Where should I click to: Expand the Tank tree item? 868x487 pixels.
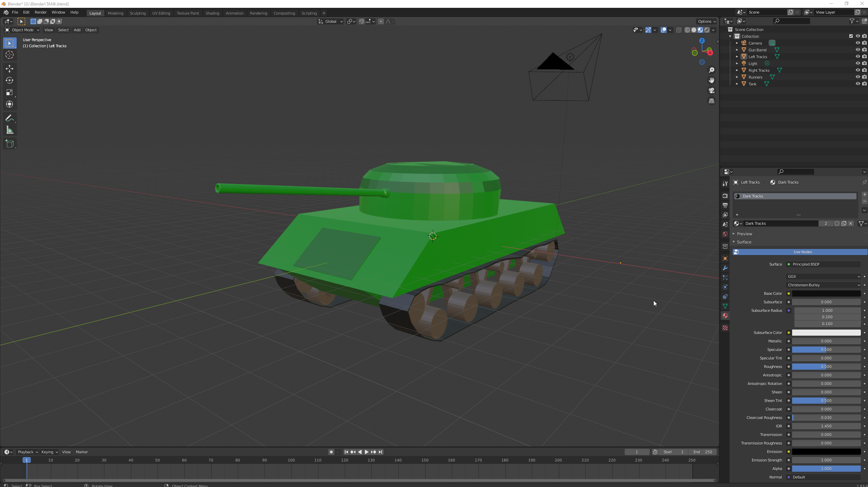click(x=737, y=84)
